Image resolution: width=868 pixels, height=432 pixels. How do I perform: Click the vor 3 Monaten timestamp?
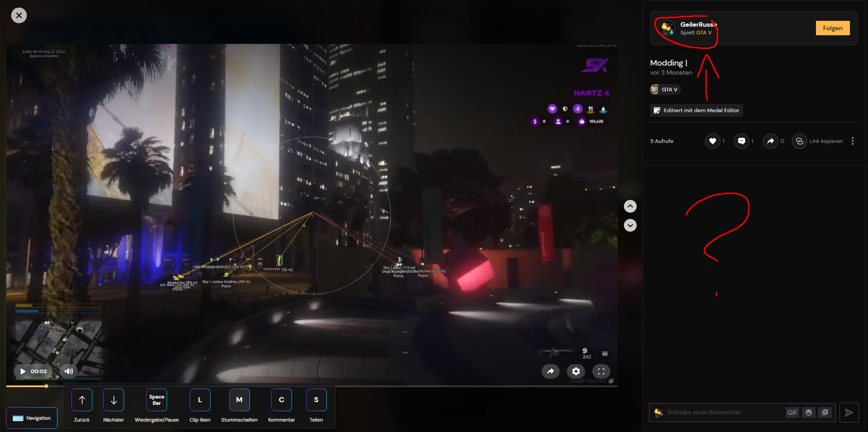(x=671, y=72)
